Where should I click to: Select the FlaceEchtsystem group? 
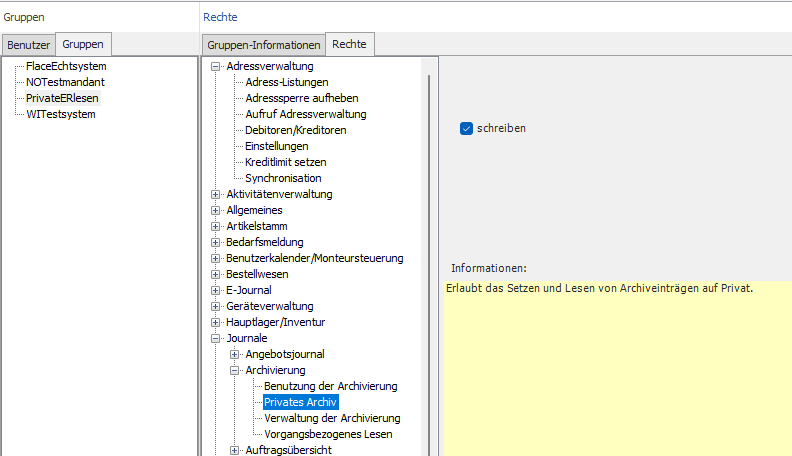[x=66, y=66]
